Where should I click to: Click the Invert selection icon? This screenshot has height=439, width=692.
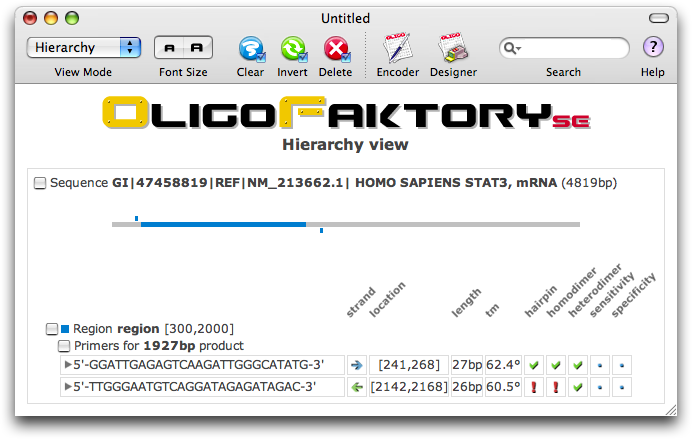click(x=293, y=49)
